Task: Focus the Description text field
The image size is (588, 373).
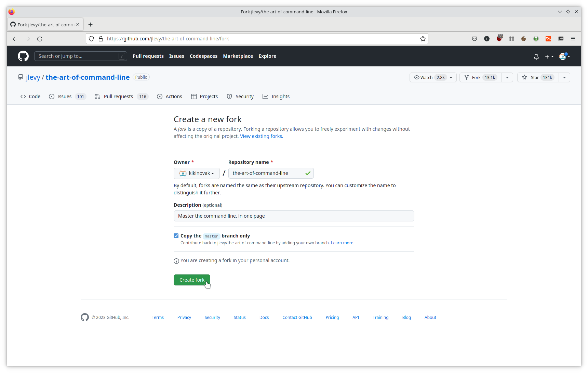Action: [x=294, y=216]
